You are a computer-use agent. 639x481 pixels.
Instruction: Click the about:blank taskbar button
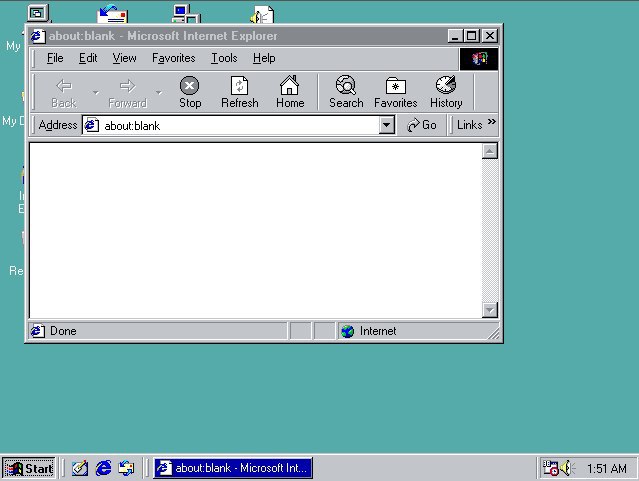pos(233,468)
